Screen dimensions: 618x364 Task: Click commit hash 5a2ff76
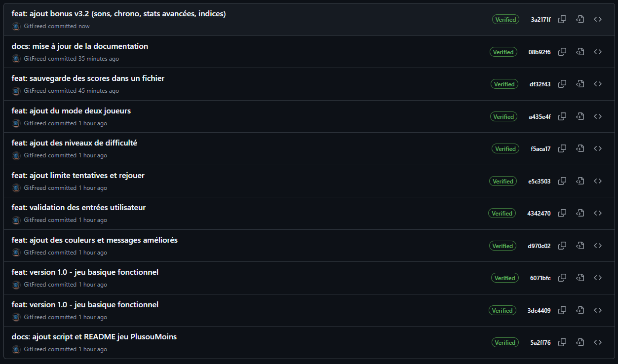coord(541,343)
